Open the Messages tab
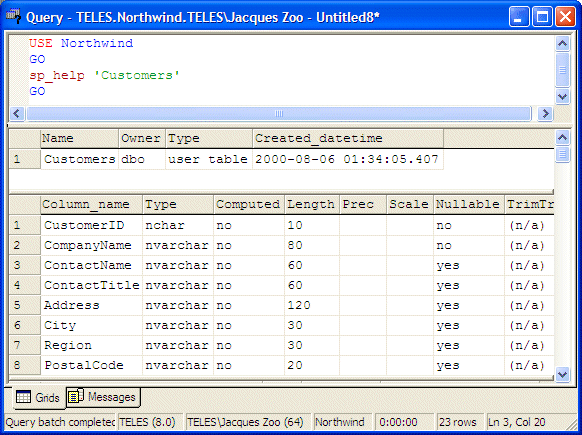This screenshot has width=582, height=435. 103,397
